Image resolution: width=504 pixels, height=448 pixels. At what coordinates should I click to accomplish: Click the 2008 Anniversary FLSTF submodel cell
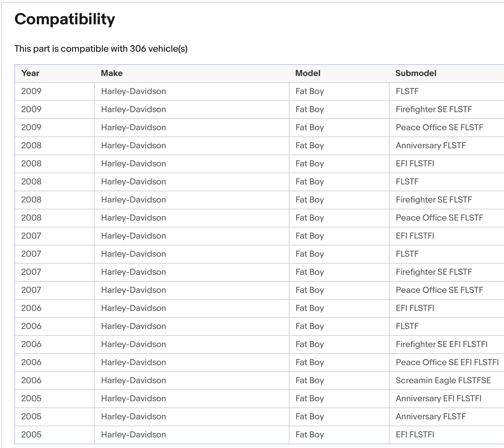(430, 145)
